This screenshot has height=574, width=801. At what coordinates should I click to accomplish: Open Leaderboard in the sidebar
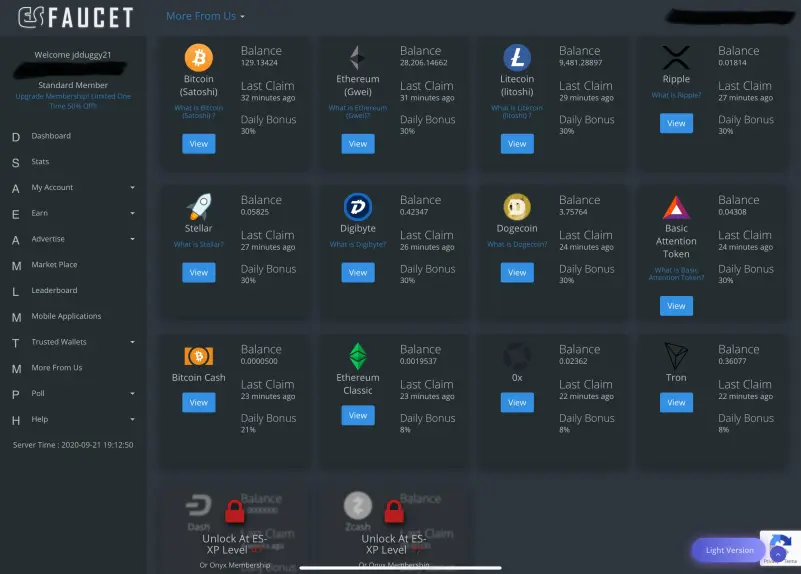54,290
